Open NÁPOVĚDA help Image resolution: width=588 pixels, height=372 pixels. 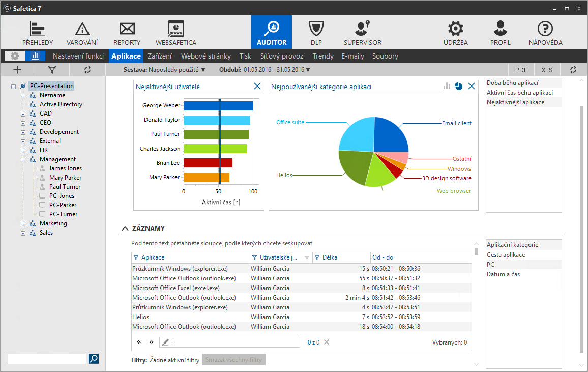tap(545, 33)
